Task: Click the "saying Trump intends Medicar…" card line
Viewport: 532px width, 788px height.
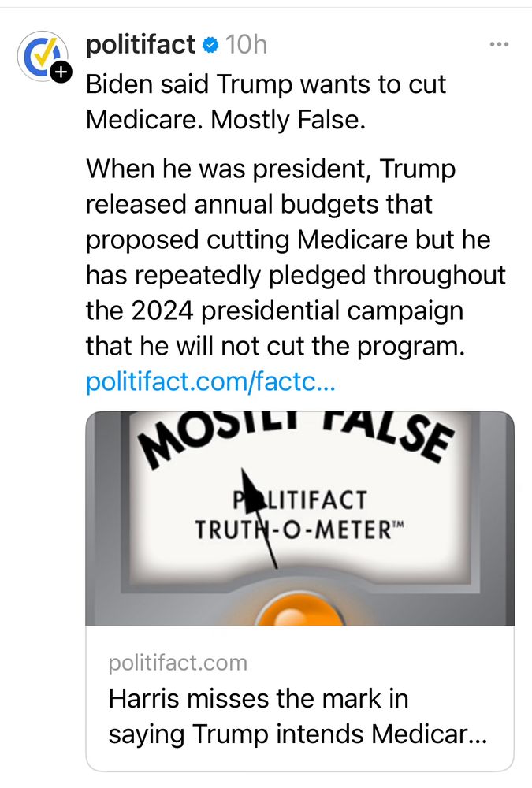Action: pos(298,734)
